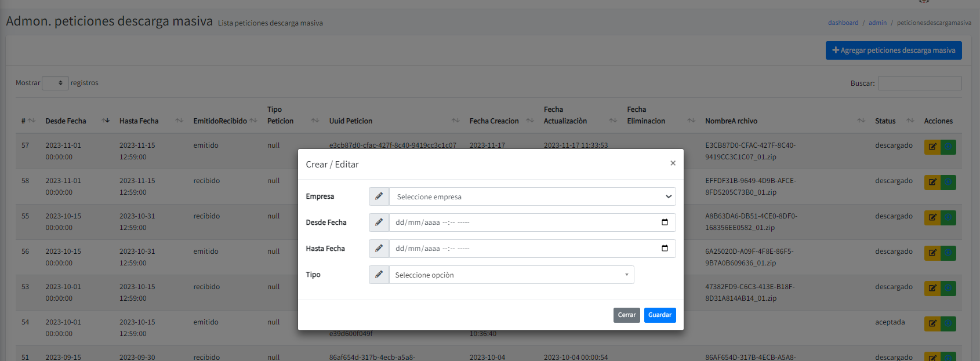Click the pencil icon beside Tipo
The image size is (980, 361).
(x=379, y=275)
